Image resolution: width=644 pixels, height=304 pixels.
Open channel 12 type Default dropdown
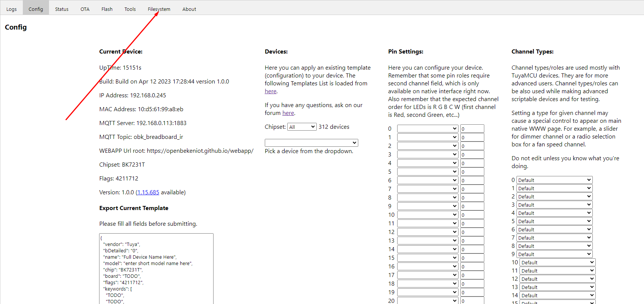pyautogui.click(x=558, y=279)
